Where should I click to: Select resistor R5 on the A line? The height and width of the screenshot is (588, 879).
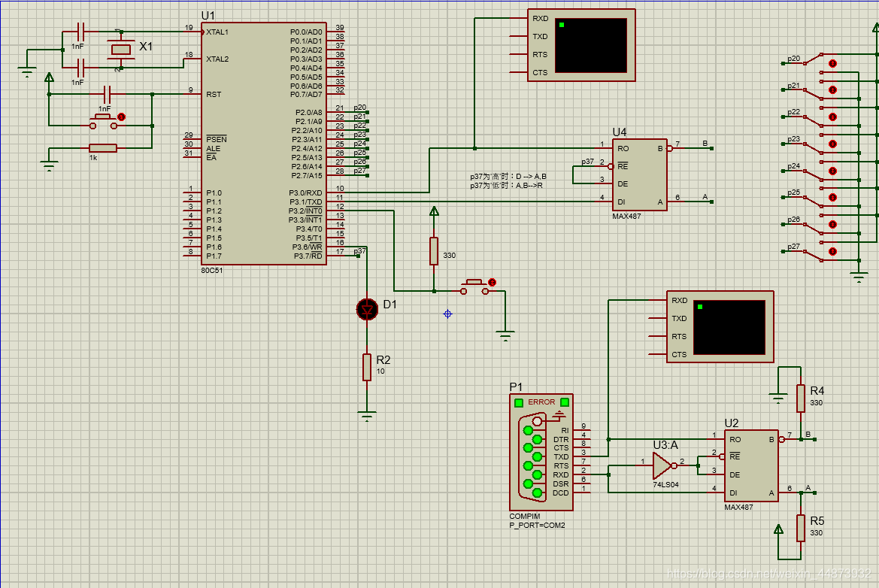pyautogui.click(x=801, y=528)
